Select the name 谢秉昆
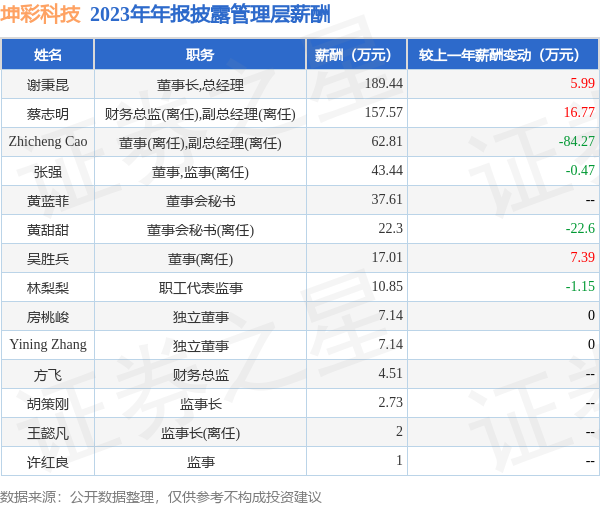600x506 pixels. [x=48, y=85]
